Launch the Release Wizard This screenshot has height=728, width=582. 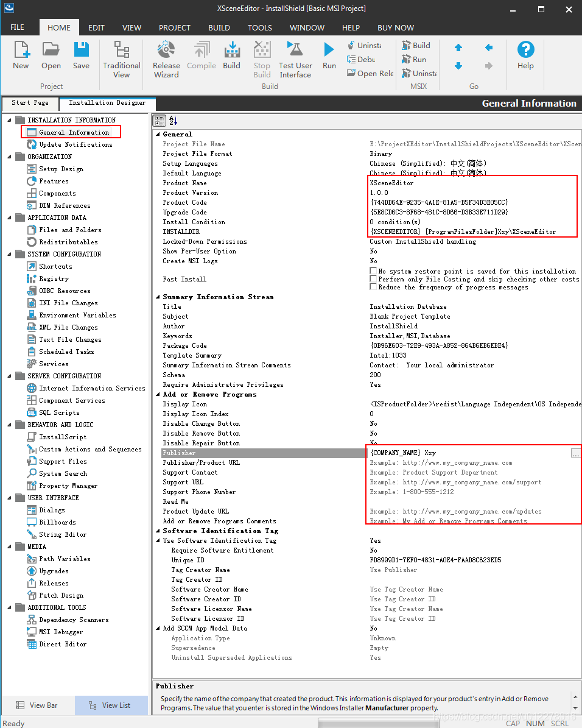166,60
